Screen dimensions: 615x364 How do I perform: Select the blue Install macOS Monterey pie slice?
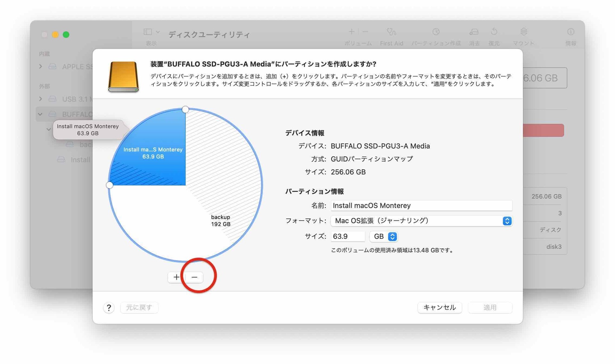tap(153, 153)
